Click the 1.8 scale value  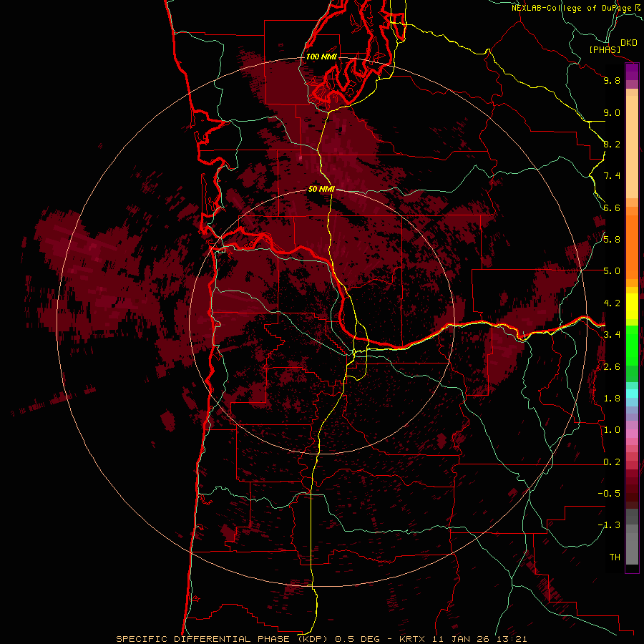click(x=612, y=399)
